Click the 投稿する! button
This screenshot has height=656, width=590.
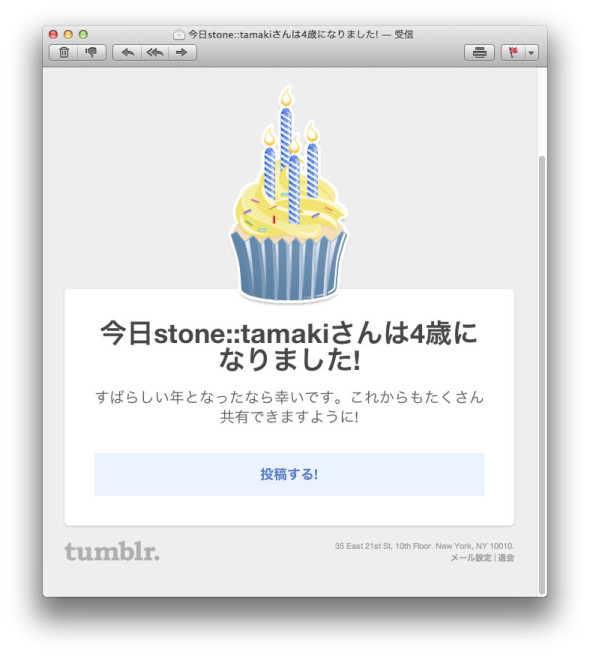pyautogui.click(x=289, y=474)
